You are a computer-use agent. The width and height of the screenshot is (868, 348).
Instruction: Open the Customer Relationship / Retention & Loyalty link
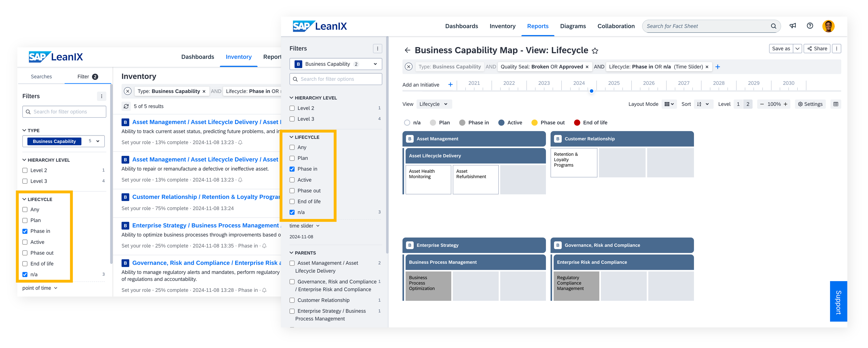tap(206, 197)
